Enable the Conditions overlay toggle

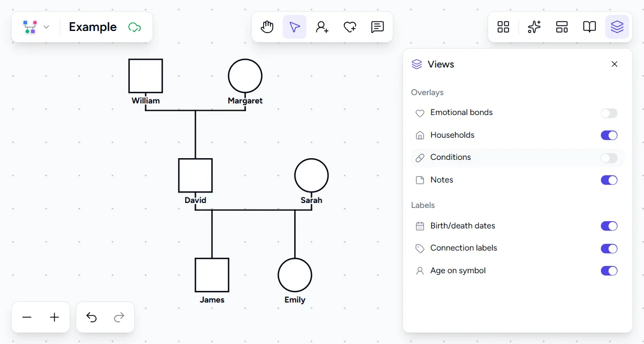[609, 158]
